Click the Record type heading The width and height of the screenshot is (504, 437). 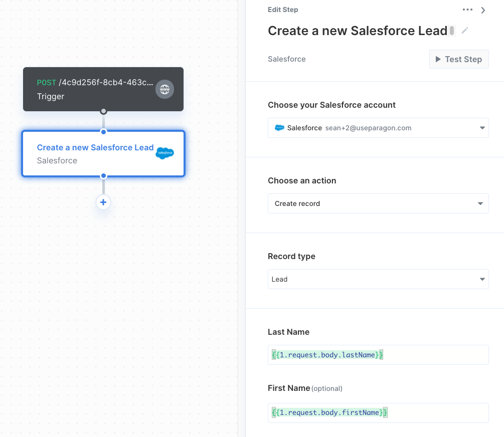[291, 257]
